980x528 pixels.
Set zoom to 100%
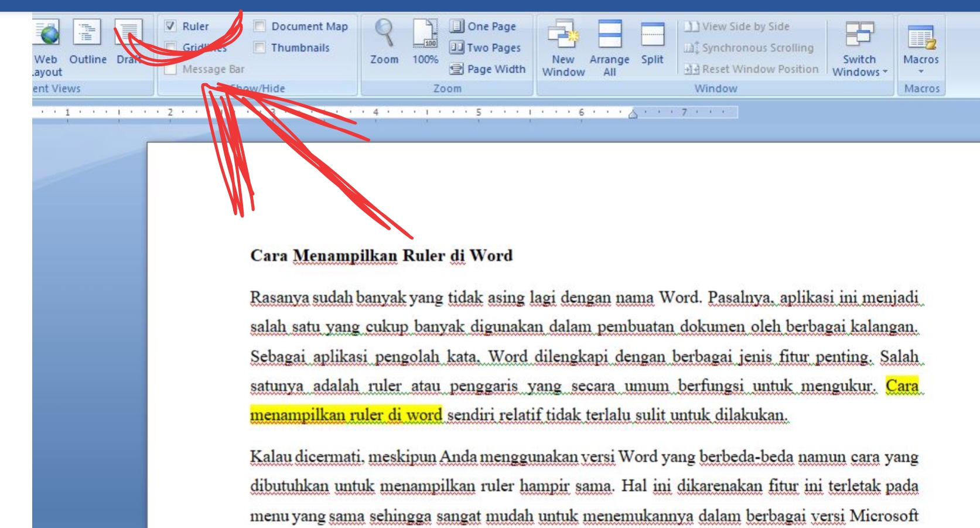(x=425, y=42)
